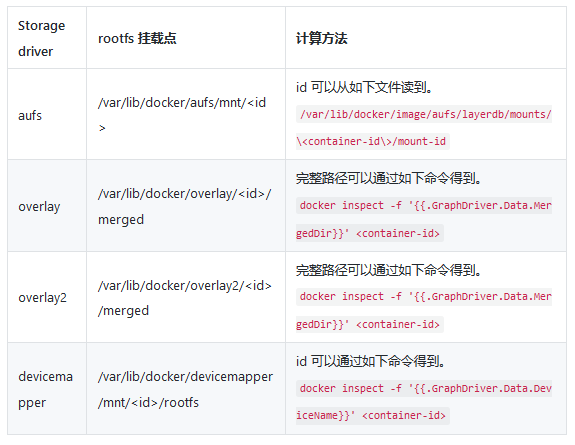Click the \<container-id\>/mount-id code line

373,141
